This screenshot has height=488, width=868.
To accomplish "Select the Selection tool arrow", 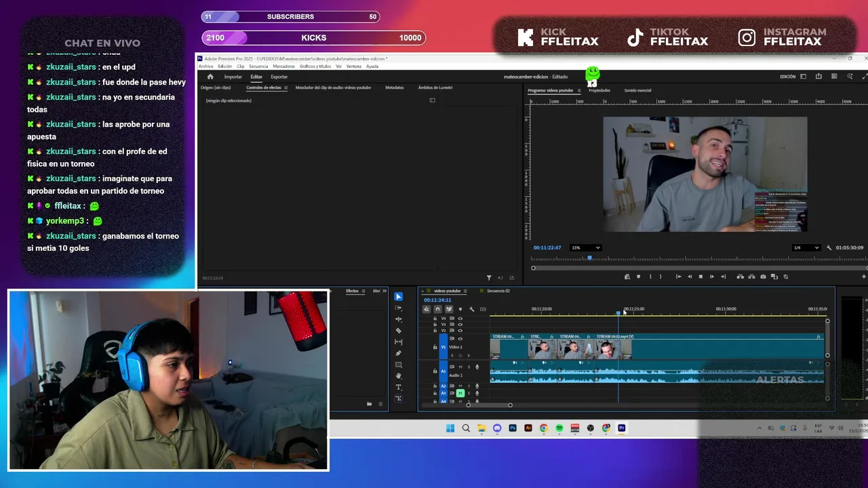I will coord(398,296).
